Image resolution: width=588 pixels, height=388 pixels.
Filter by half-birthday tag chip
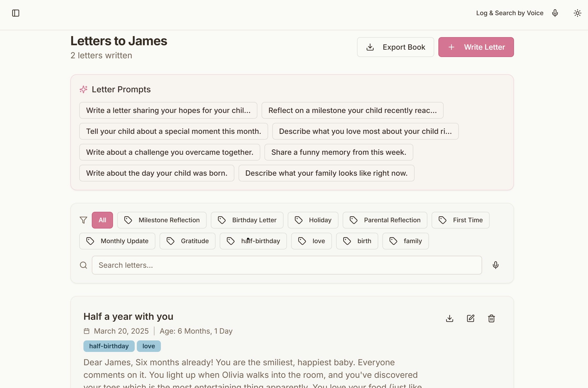(253, 241)
